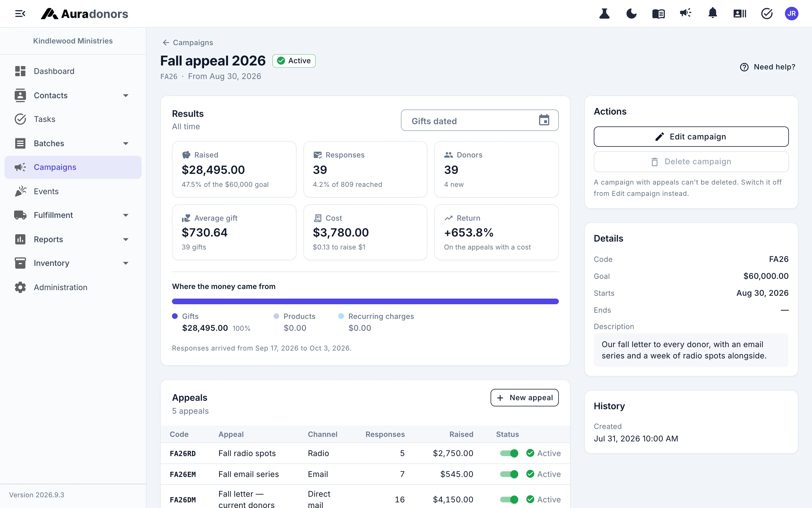The width and height of the screenshot is (812, 508).
Task: Open Dashboard in the sidebar
Action: 73,71
